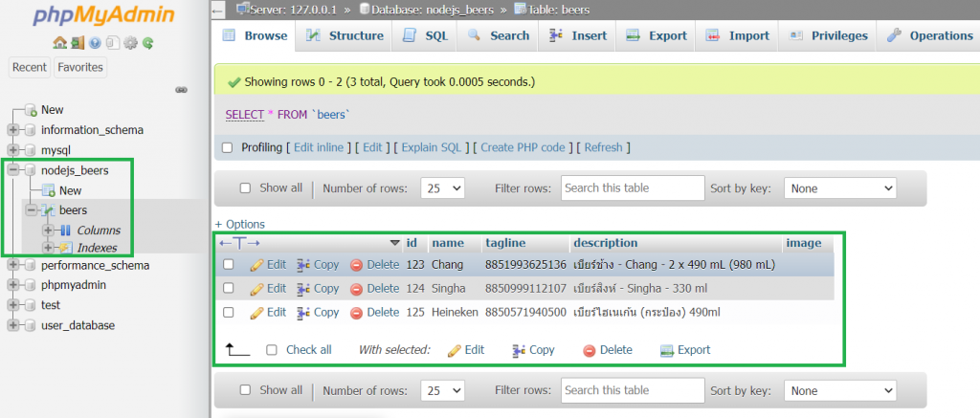980x418 pixels.
Task: Open lower Sort by key dropdown
Action: tap(840, 391)
